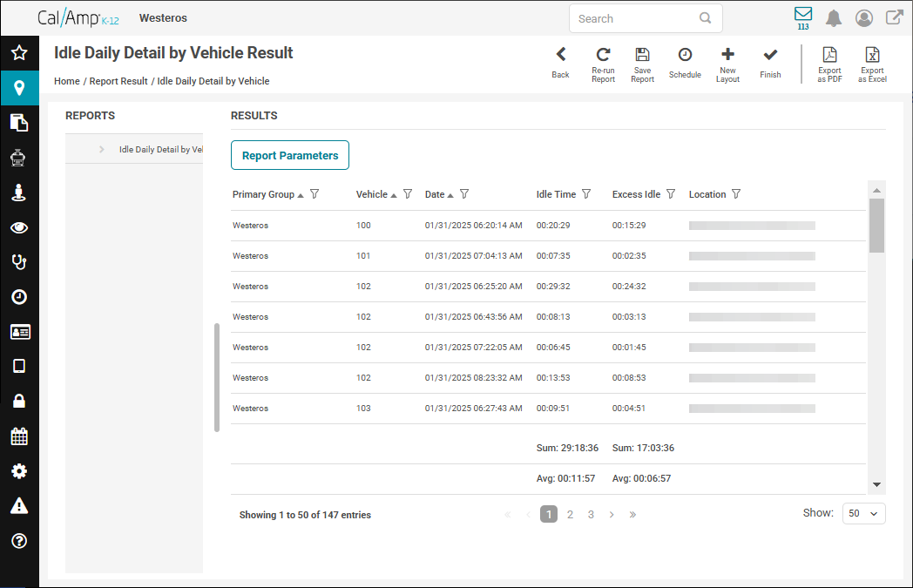Click the results table scrollbar thumb

pos(876,226)
